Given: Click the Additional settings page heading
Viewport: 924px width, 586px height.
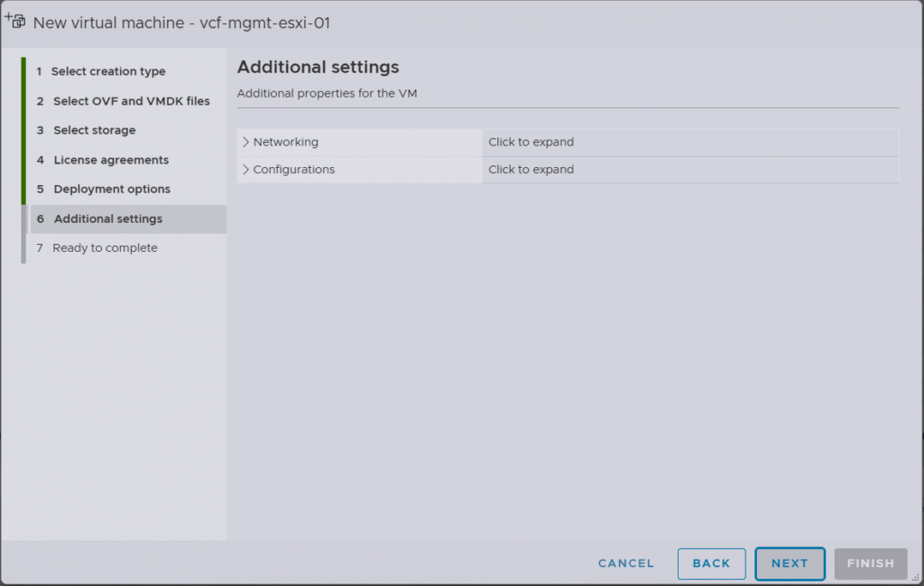Looking at the screenshot, I should [x=318, y=67].
